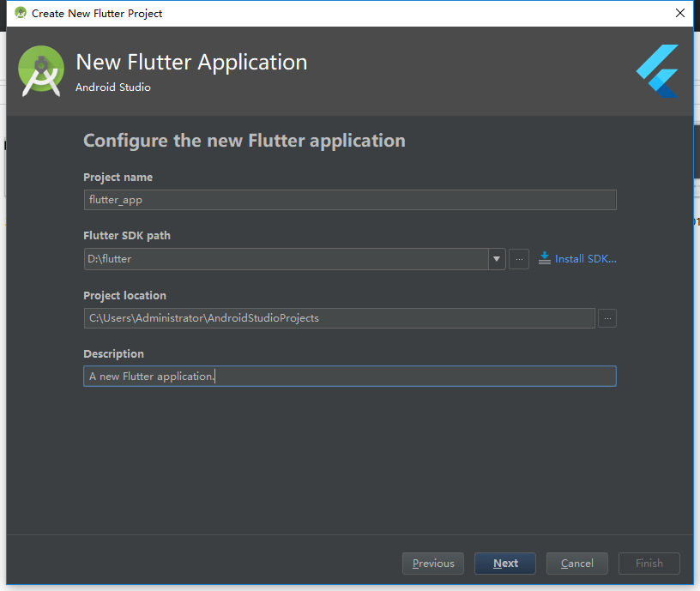Click 'Create New Flutter Project' window title
The image size is (700, 591).
coord(97,14)
